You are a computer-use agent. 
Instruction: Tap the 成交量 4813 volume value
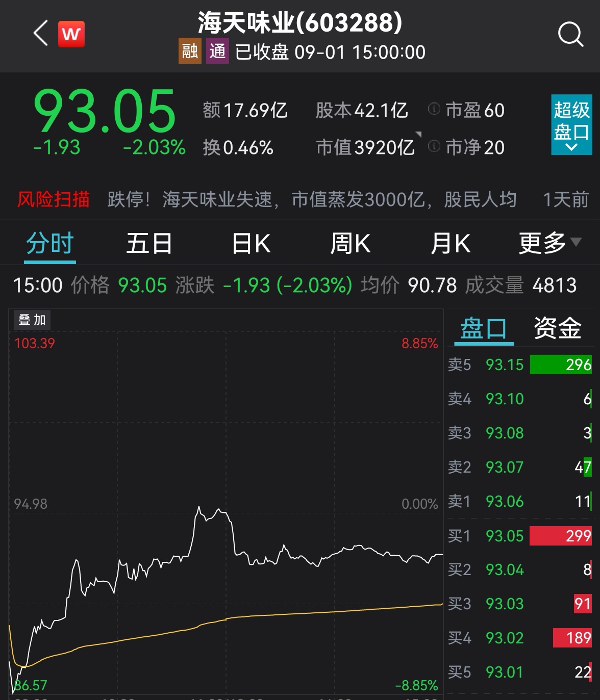[x=521, y=285]
